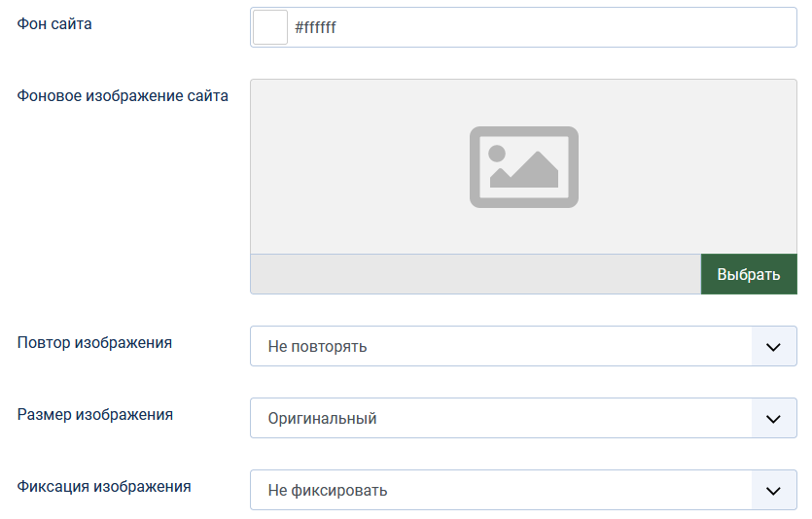Viewport: 812px width, 519px height.
Task: Click the image placeholder icon in preview
Action: coord(523,167)
